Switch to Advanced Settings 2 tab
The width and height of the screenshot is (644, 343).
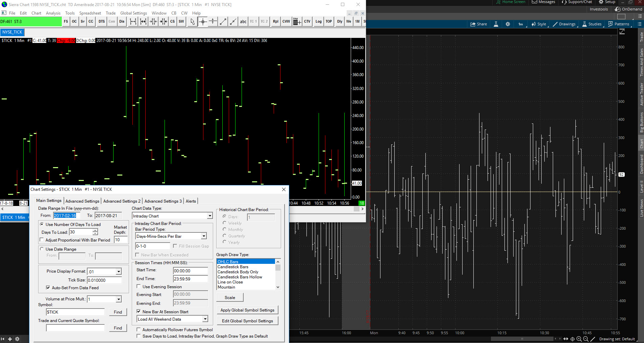122,201
